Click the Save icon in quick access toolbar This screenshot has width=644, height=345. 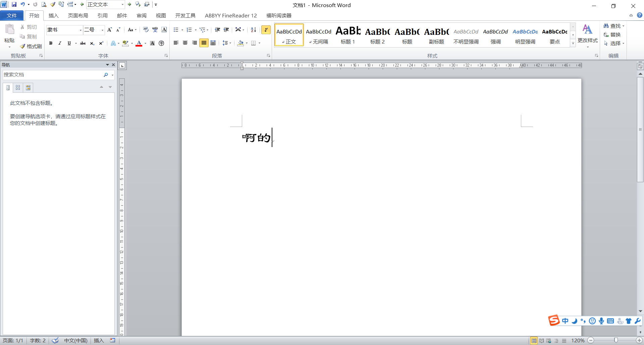click(14, 4)
